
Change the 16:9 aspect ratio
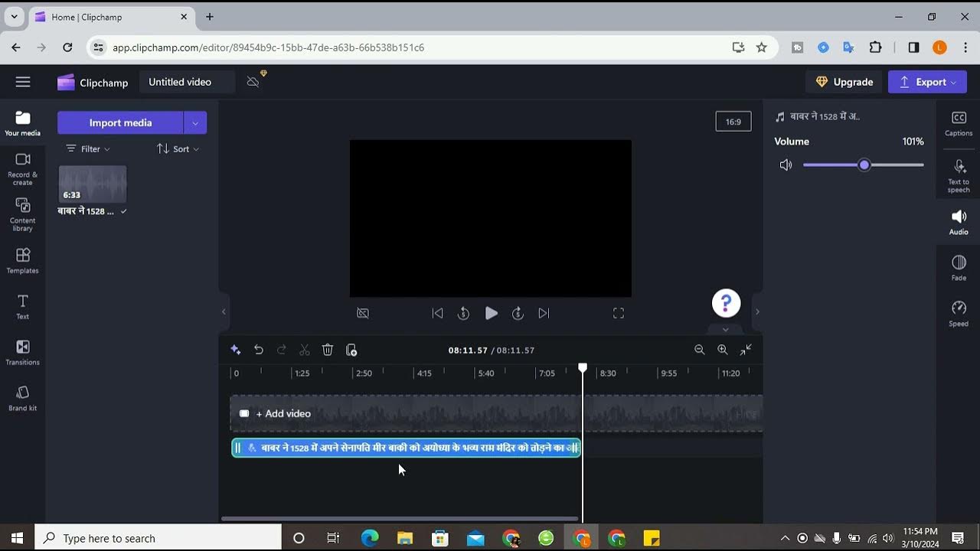(733, 121)
